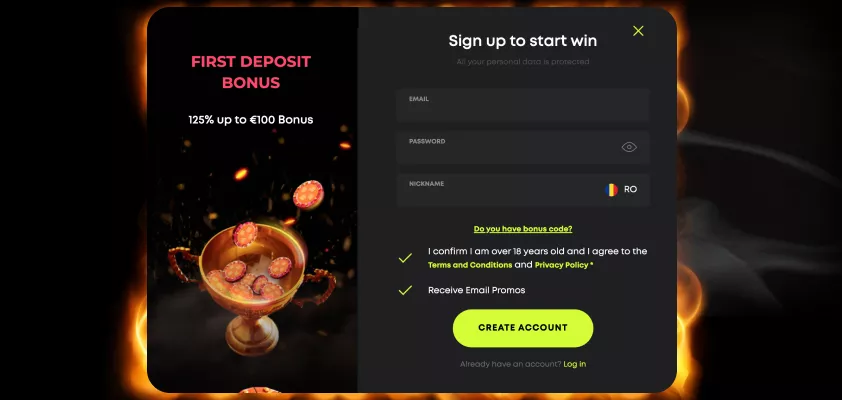Show password with the eye icon

tap(629, 147)
